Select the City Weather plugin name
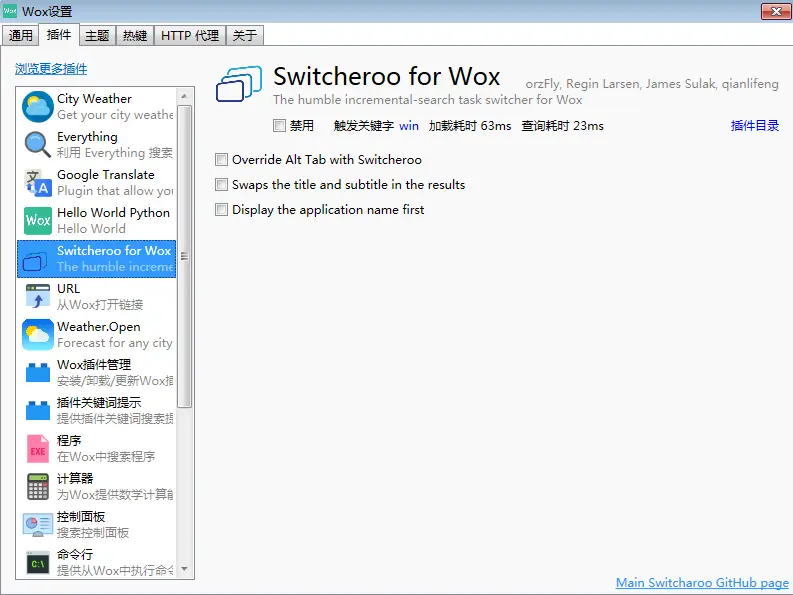The width and height of the screenshot is (793, 595). click(94, 99)
